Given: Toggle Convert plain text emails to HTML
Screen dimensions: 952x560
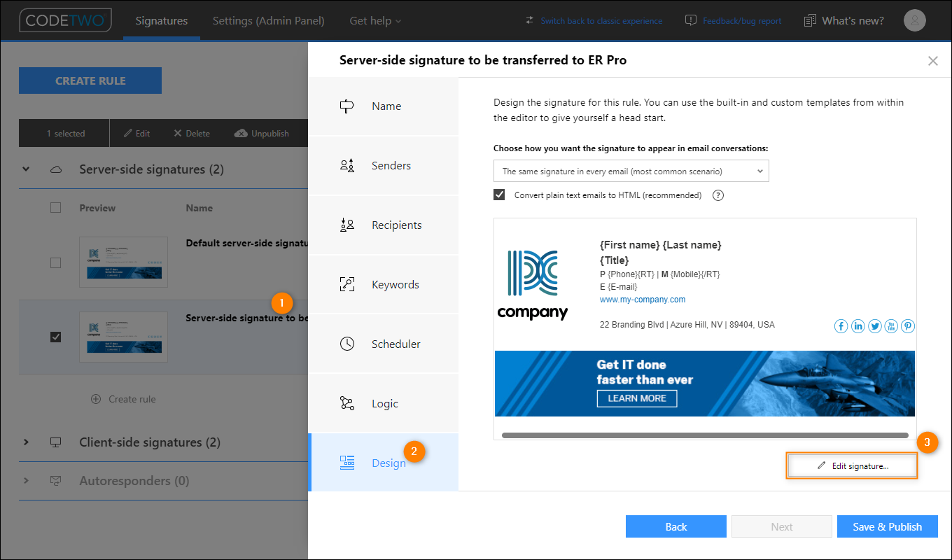Looking at the screenshot, I should point(499,195).
